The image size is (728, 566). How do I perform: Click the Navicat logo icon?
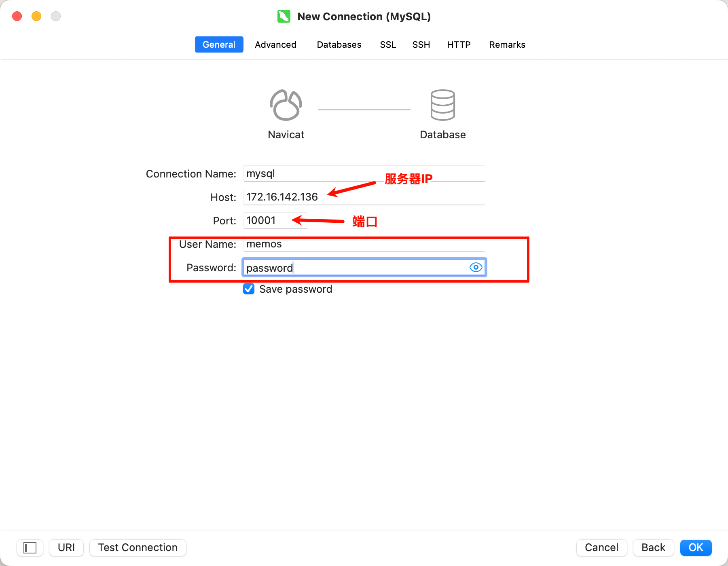click(x=286, y=106)
